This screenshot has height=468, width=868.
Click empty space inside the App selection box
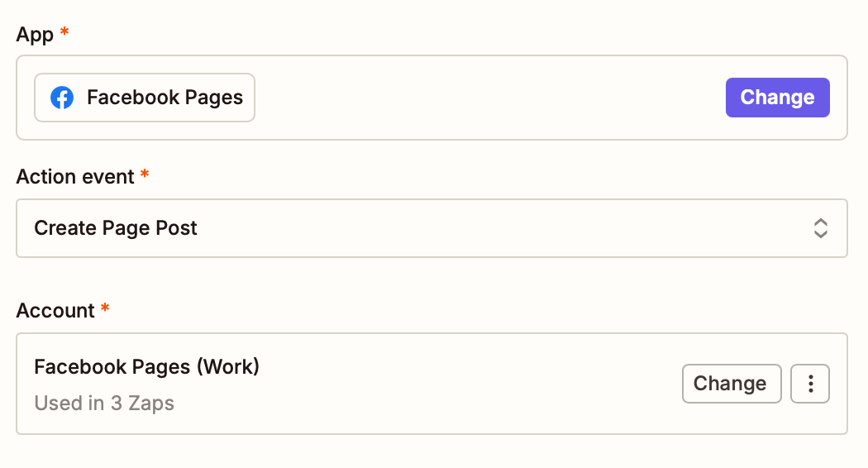click(x=487, y=98)
